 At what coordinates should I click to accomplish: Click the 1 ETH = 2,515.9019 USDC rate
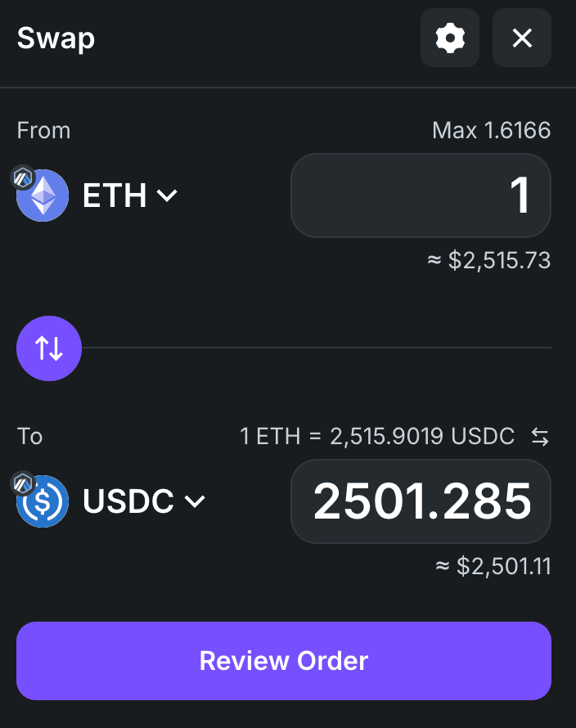(x=377, y=436)
